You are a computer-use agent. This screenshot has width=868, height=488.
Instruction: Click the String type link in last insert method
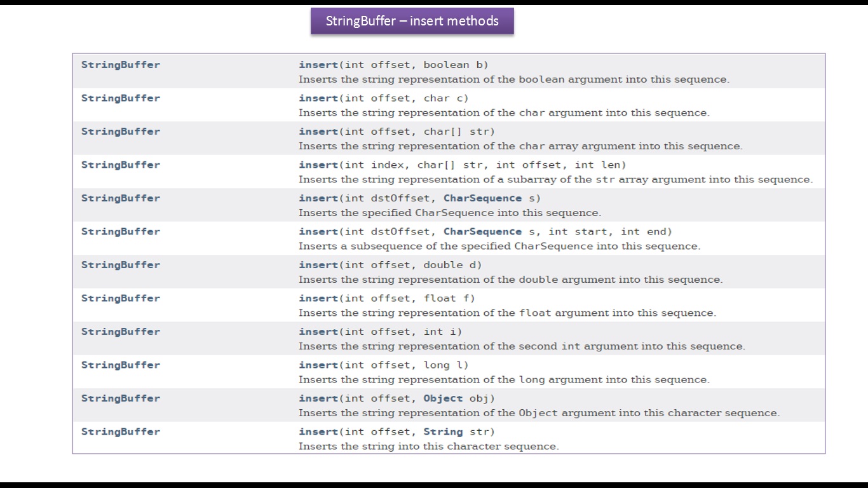[443, 432]
